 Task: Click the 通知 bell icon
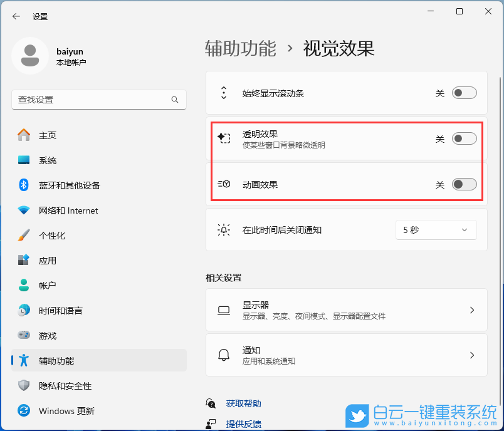[x=223, y=355]
